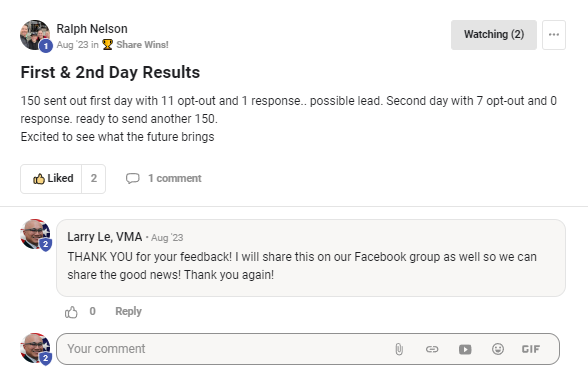
Task: Insert a link using the chain icon
Action: click(432, 349)
